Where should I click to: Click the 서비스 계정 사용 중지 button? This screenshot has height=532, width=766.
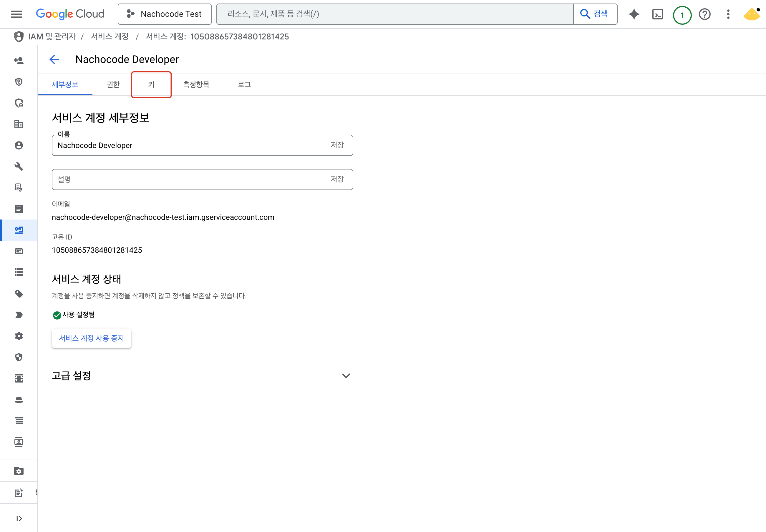pos(91,338)
